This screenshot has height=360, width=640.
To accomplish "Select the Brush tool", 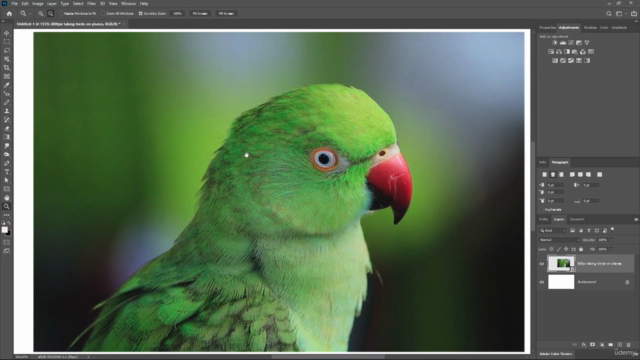I will point(7,102).
